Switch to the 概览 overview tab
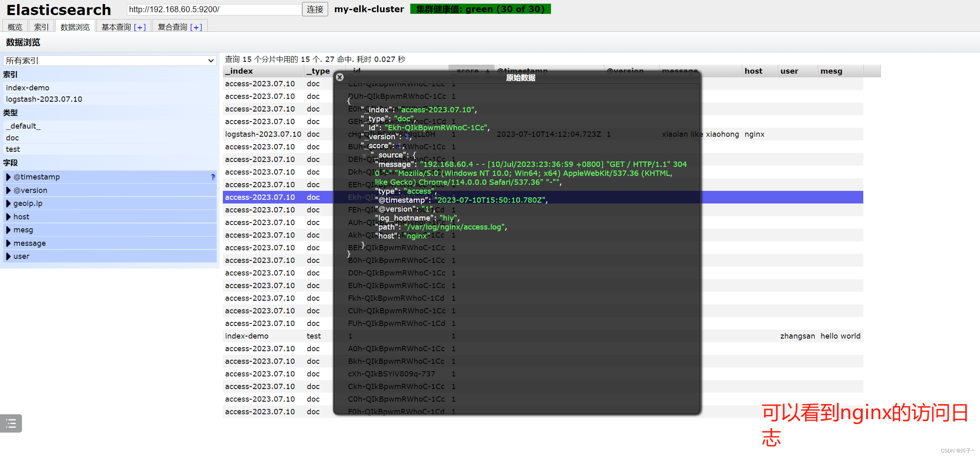Image resolution: width=980 pixels, height=457 pixels. point(15,27)
